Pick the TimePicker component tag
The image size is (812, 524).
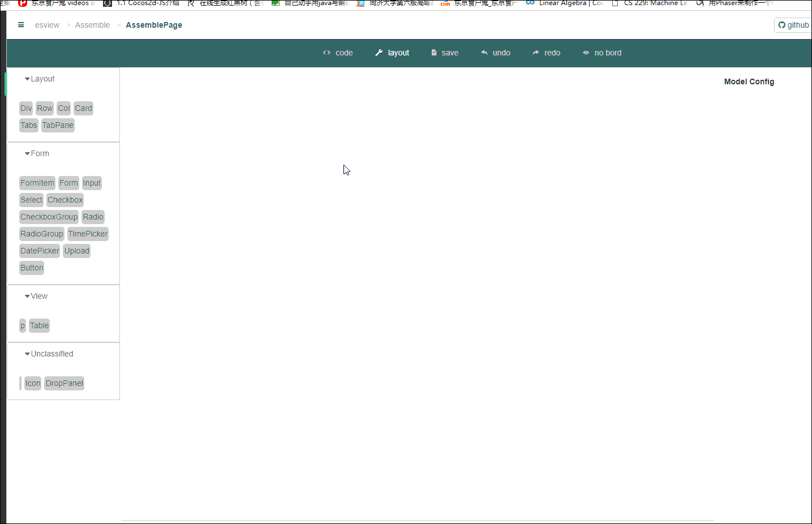pos(88,234)
